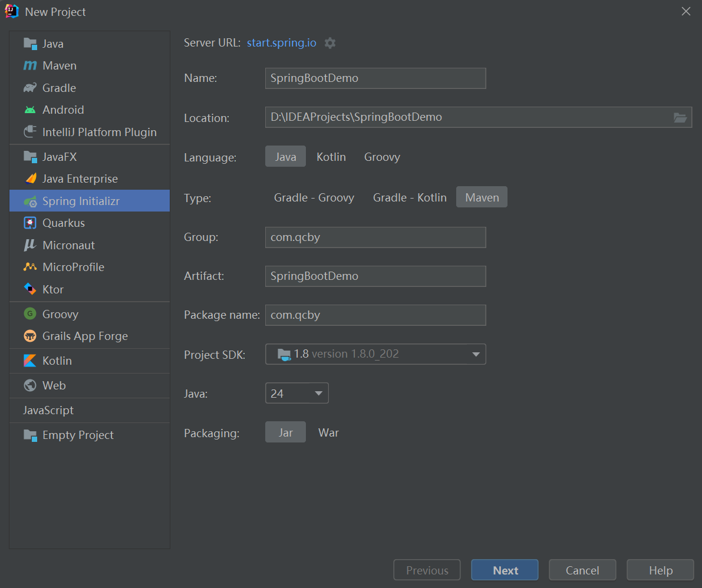
Task: Select Spring Initializr in project list
Action: click(x=90, y=201)
